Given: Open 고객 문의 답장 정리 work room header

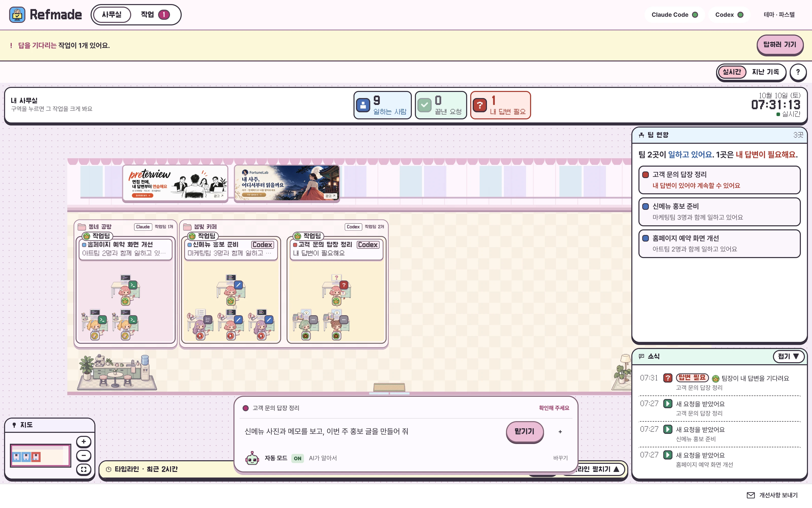Looking at the screenshot, I should click(336, 249).
